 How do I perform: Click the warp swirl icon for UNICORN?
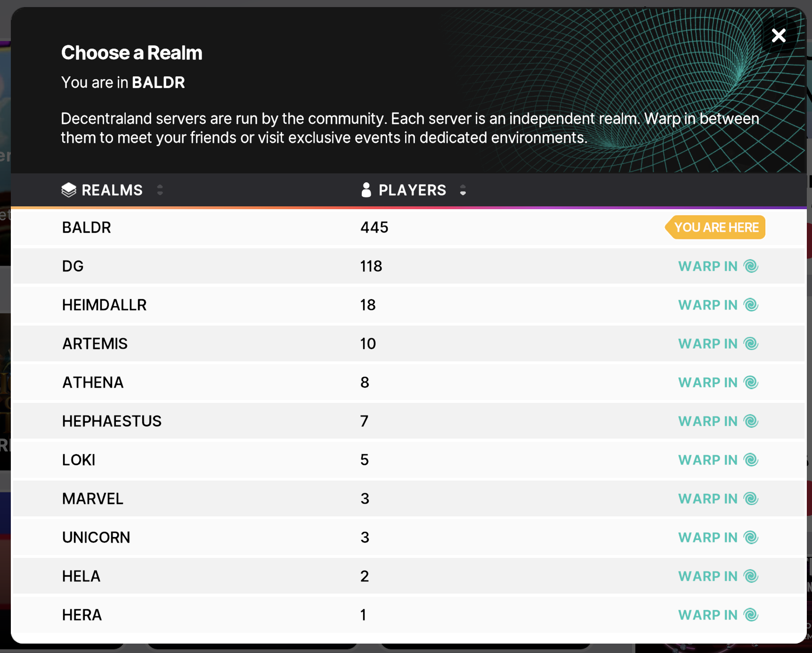(x=751, y=538)
